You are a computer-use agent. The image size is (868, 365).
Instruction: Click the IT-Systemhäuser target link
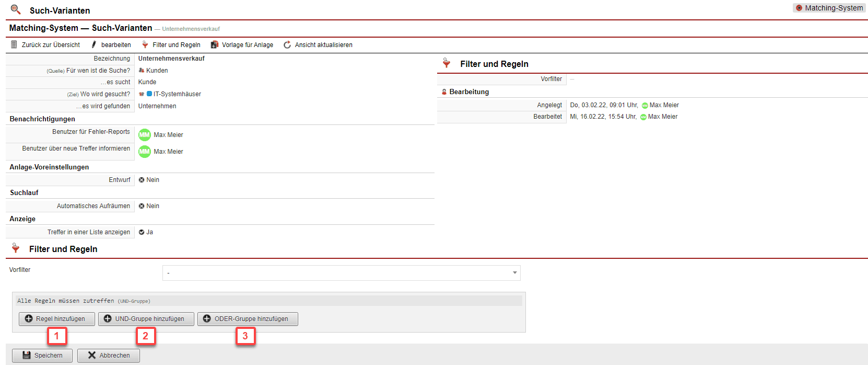177,94
